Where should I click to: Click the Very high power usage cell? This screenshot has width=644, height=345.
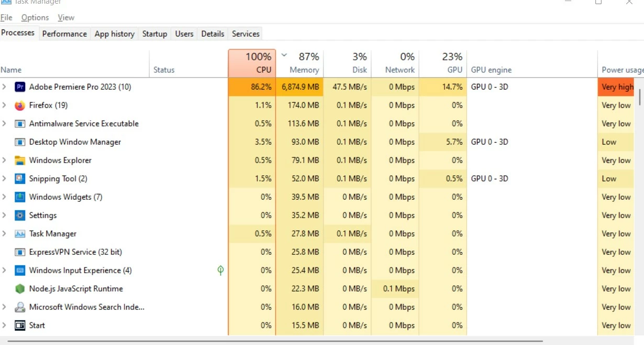[x=616, y=87]
